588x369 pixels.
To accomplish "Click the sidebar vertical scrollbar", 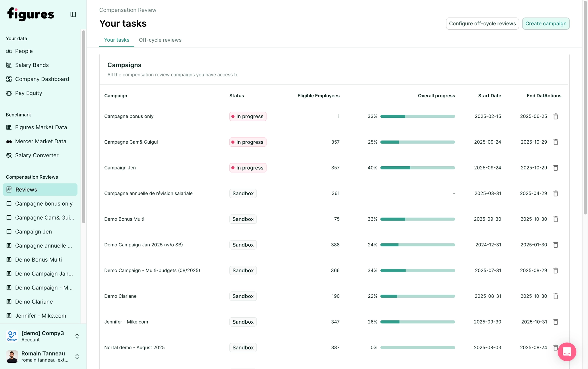I will click(84, 126).
